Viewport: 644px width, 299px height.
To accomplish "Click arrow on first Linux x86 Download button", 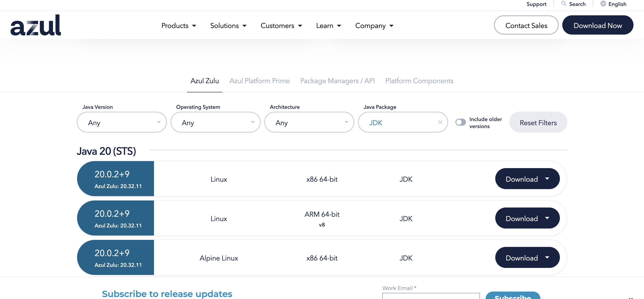I will click(547, 179).
